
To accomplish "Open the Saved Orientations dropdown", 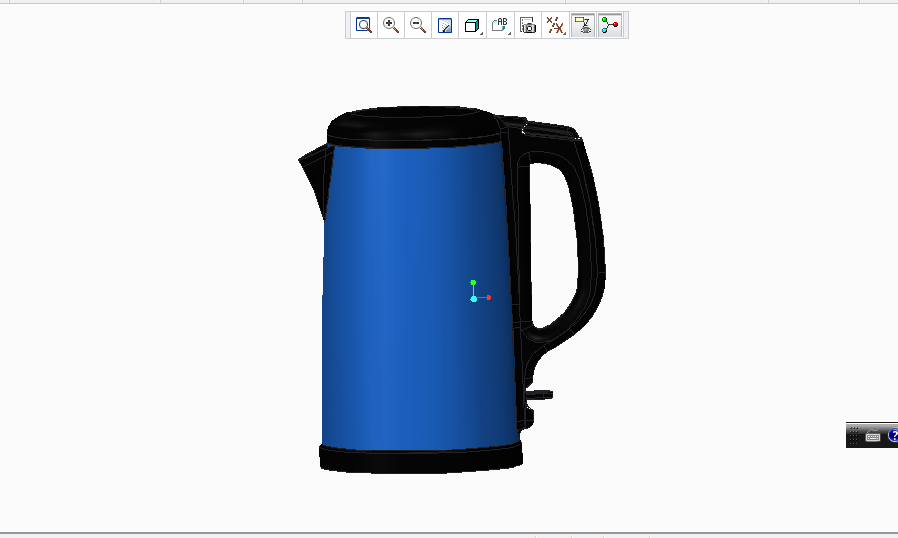I will pos(500,25).
